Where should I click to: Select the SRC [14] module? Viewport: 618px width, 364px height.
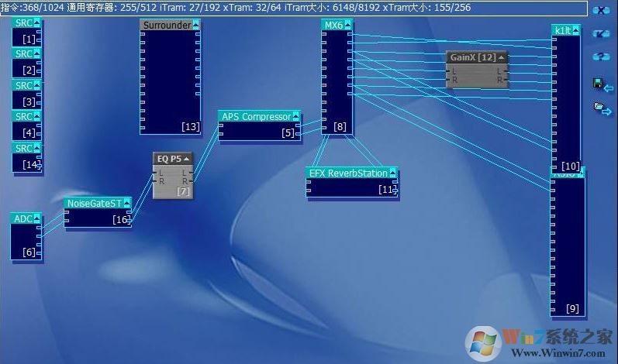coord(27,158)
